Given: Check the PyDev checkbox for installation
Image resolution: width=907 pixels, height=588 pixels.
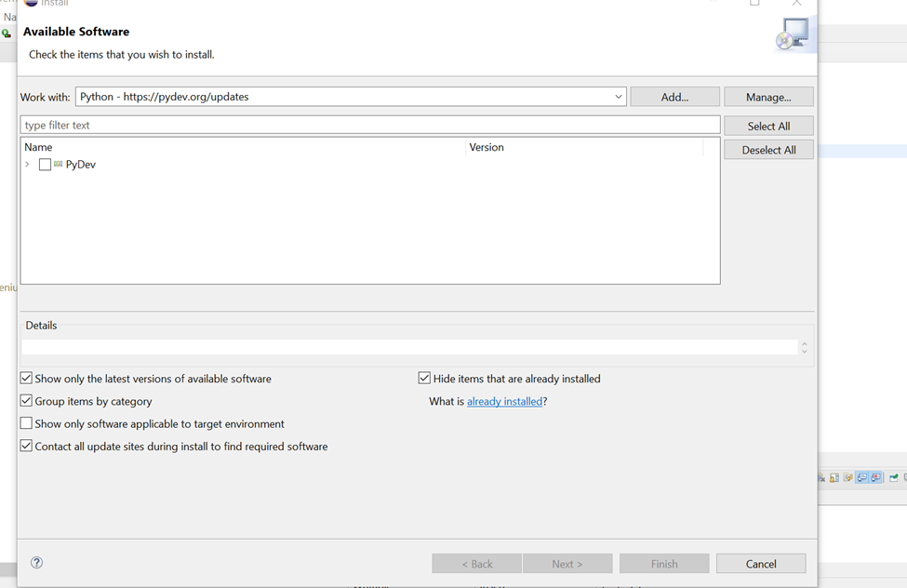Looking at the screenshot, I should pos(45,164).
